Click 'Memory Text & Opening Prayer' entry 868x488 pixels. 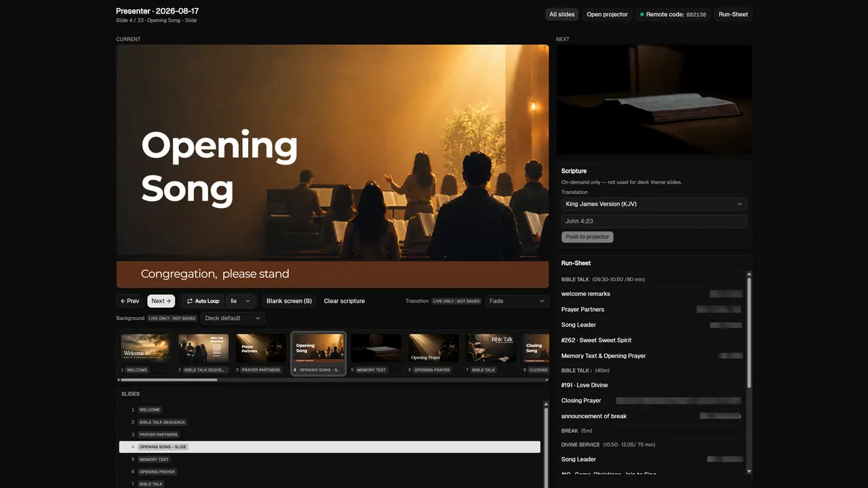(604, 356)
